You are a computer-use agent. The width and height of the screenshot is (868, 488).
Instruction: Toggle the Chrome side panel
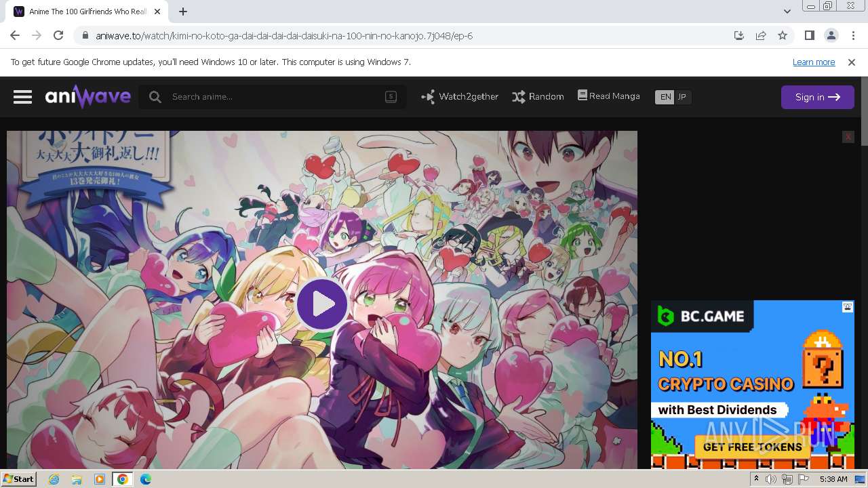[x=809, y=35]
